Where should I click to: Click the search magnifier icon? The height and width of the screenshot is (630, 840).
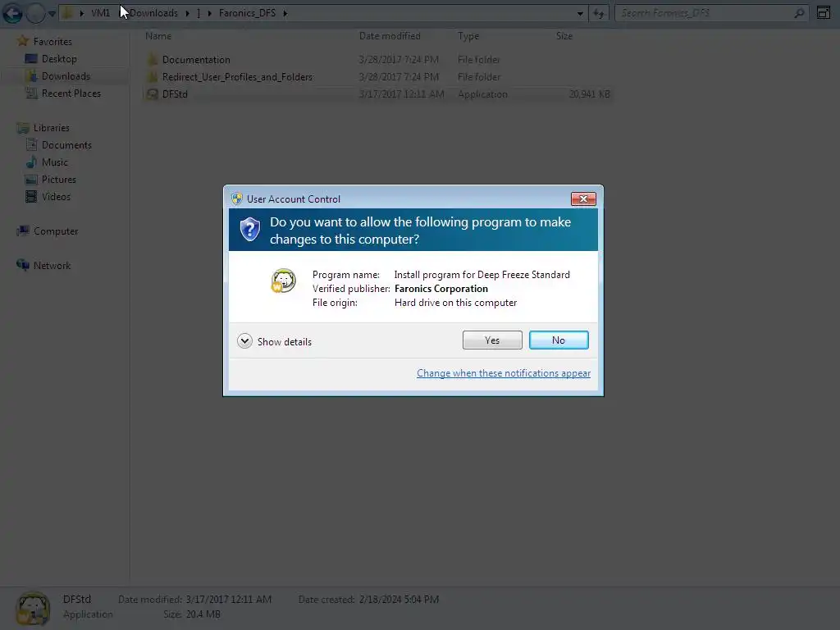[x=799, y=13]
